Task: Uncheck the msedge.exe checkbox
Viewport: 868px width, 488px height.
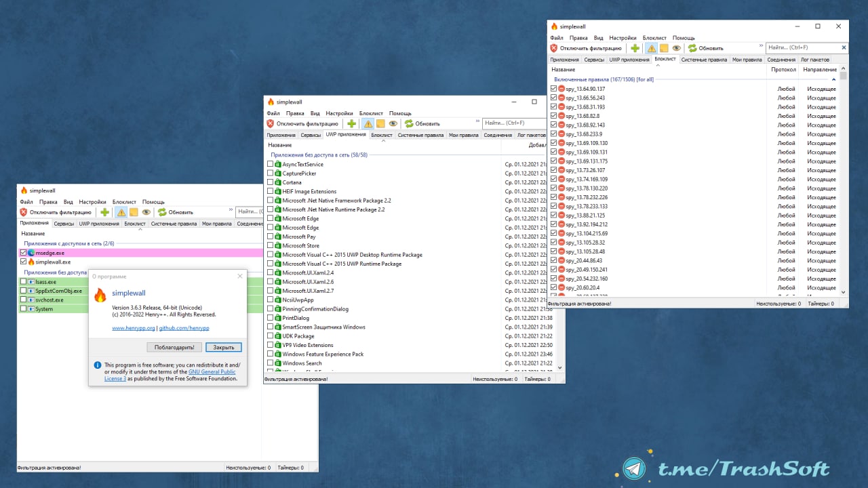Action: (24, 253)
